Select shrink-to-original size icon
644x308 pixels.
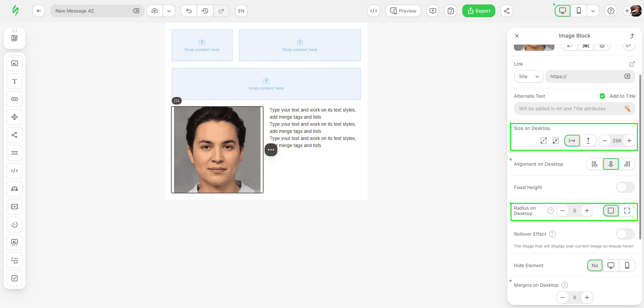pyautogui.click(x=556, y=141)
